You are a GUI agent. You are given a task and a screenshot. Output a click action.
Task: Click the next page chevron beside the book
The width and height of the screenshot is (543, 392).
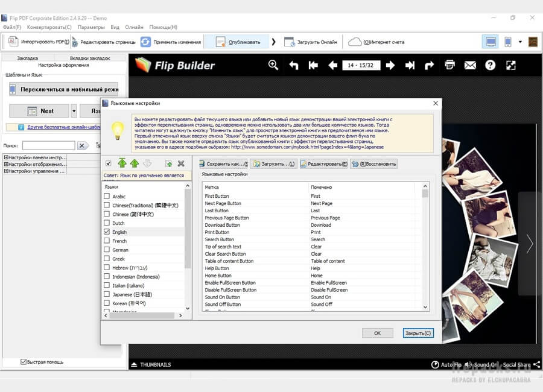[x=530, y=244]
